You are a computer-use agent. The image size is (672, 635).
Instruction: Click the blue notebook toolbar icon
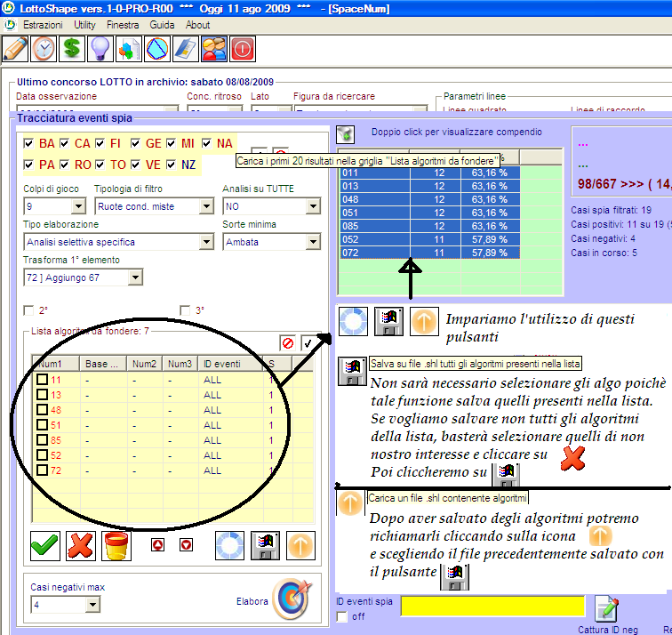coord(186,49)
